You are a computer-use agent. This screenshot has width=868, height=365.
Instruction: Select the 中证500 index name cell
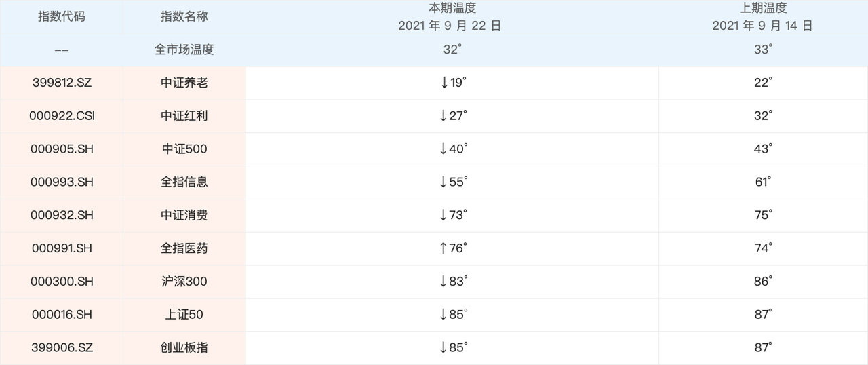coord(184,149)
